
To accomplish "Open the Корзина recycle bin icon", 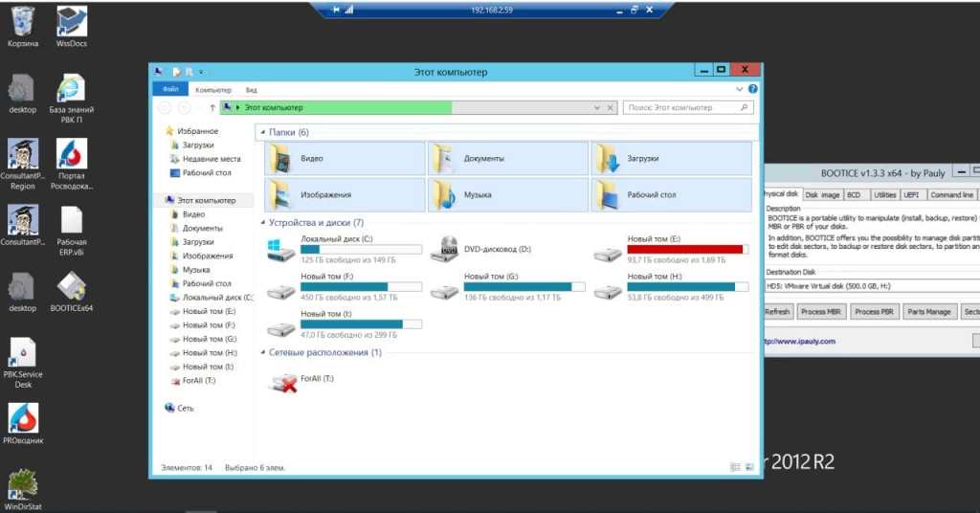I will click(x=22, y=20).
